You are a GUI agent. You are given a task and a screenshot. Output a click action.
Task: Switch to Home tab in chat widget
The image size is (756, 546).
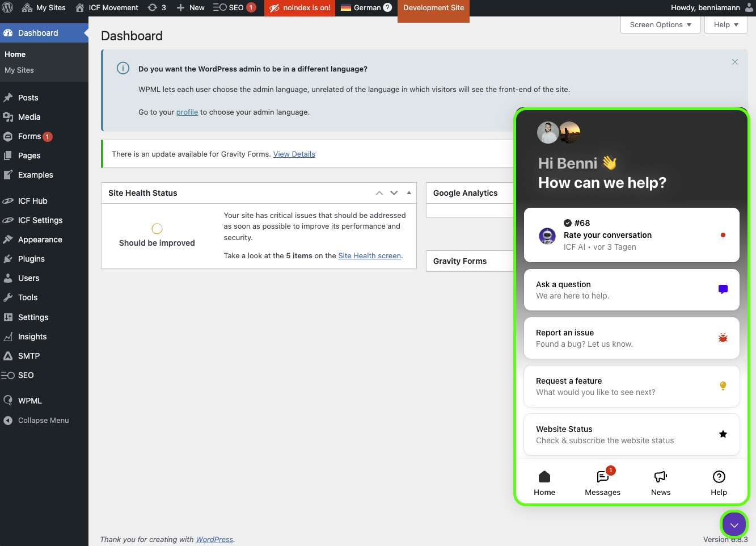[x=544, y=483]
